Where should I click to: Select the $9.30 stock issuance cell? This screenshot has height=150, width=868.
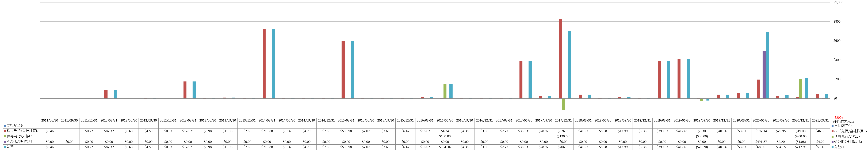(x=702, y=131)
